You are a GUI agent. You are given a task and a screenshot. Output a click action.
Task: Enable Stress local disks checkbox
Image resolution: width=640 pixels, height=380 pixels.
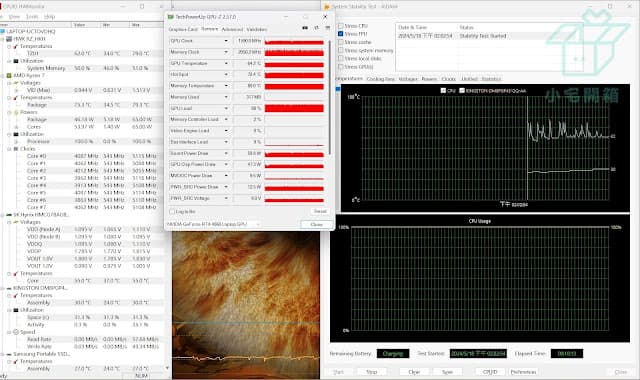pos(340,58)
